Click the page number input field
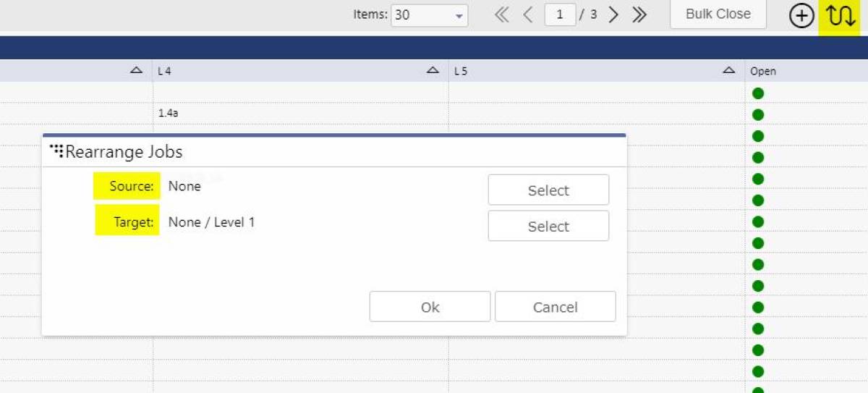The width and height of the screenshot is (868, 393). pyautogui.click(x=559, y=15)
